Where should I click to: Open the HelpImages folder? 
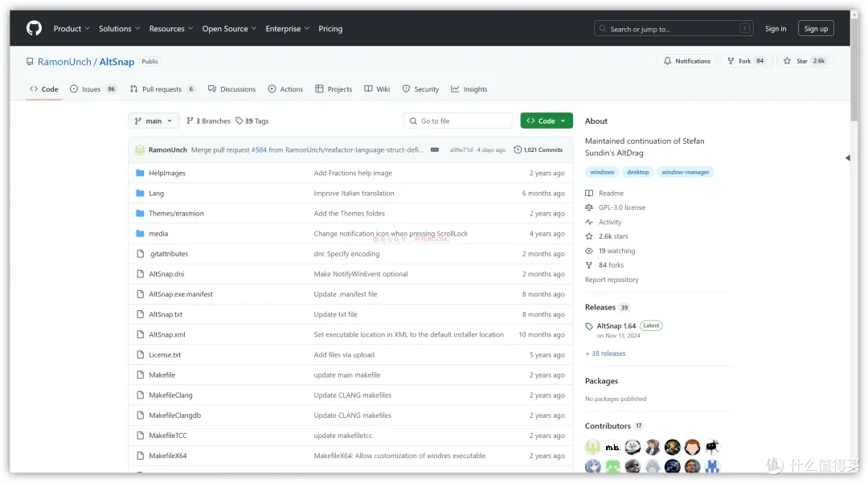pyautogui.click(x=167, y=173)
